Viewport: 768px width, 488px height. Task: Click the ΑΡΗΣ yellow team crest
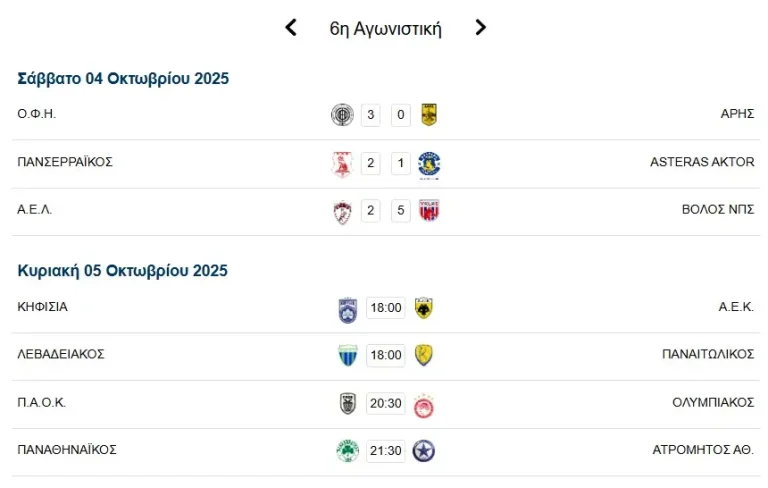click(x=429, y=115)
